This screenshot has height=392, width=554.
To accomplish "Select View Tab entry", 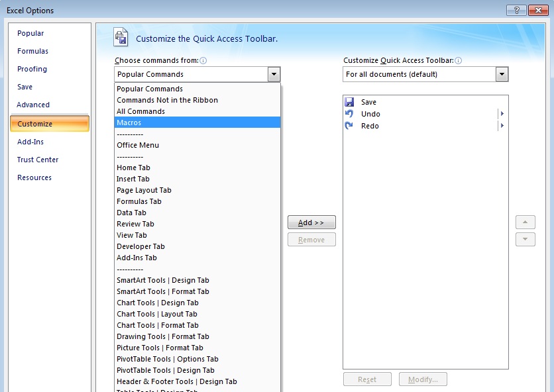I will pos(197,235).
